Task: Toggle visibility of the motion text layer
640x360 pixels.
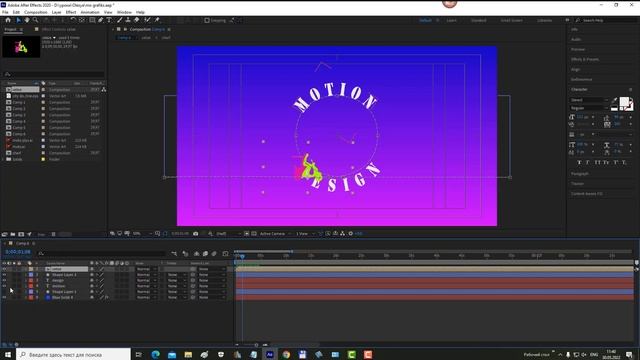Action: tap(4, 286)
